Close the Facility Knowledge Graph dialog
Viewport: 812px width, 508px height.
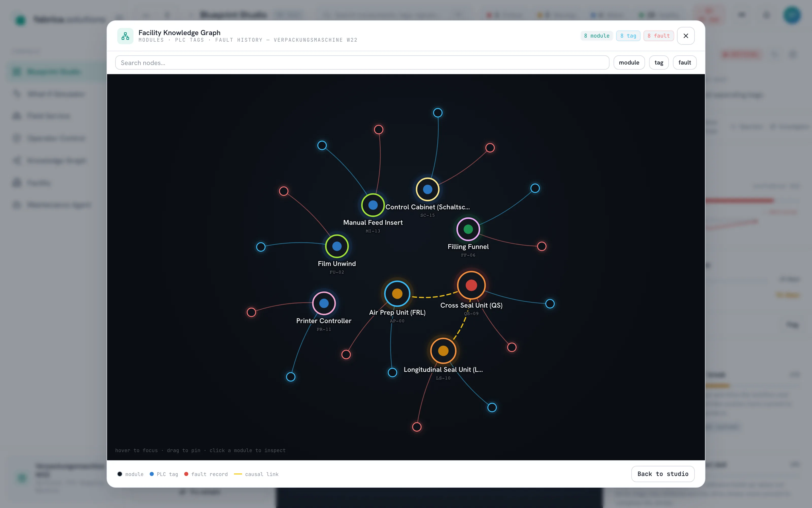tap(685, 36)
